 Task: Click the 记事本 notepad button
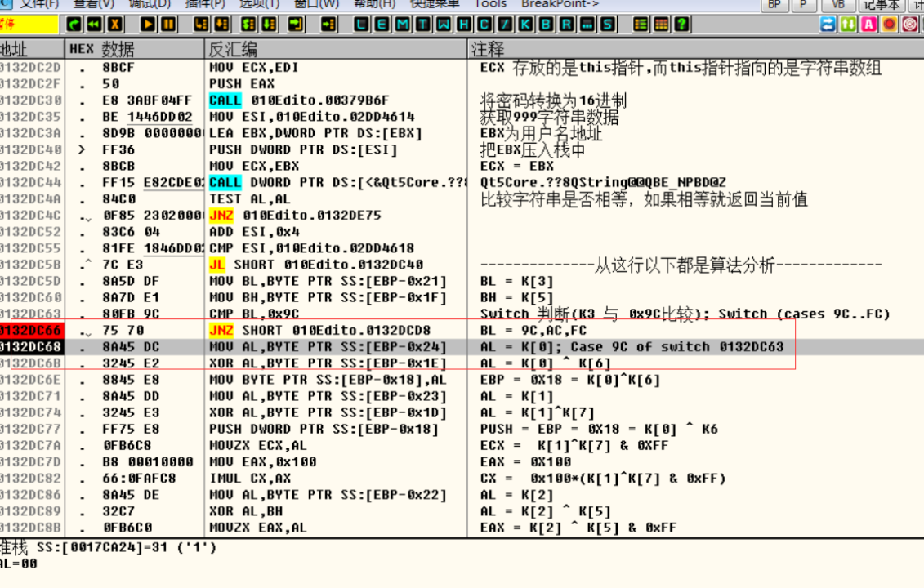(882, 5)
